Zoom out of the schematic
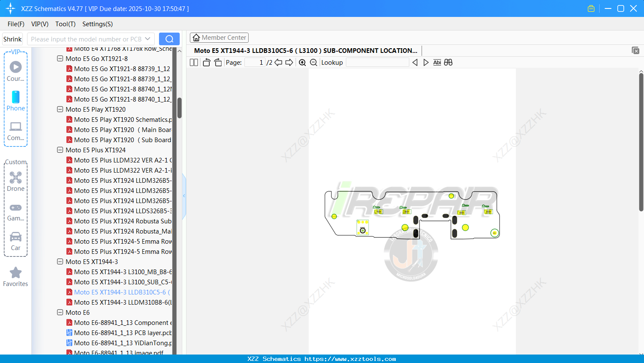The height and width of the screenshot is (363, 644). pos(313,63)
